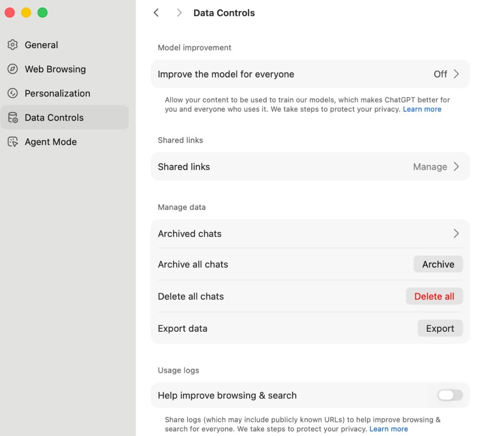Click the Export data button
The image size is (504, 436).
coord(440,328)
